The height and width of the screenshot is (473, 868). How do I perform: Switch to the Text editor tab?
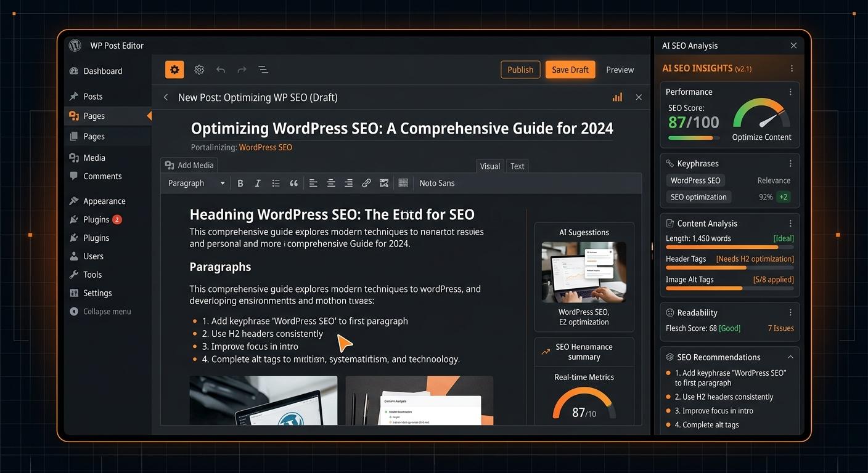[x=517, y=166]
